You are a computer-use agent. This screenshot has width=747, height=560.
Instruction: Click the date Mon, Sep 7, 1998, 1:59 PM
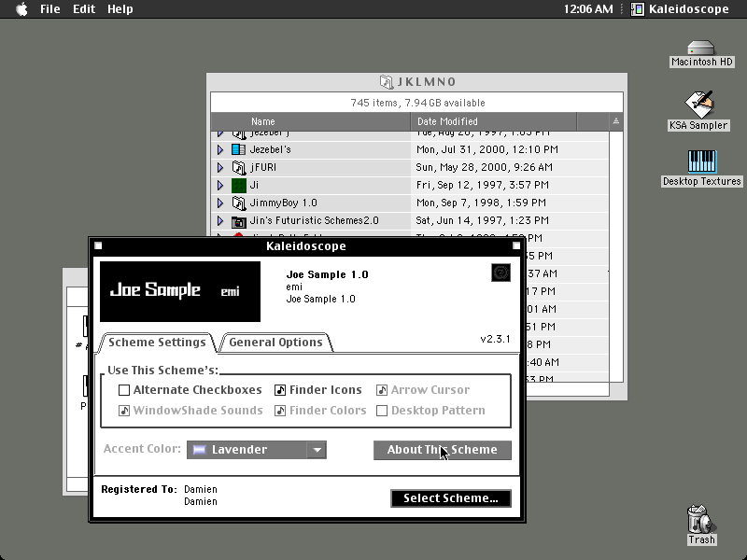tap(481, 203)
